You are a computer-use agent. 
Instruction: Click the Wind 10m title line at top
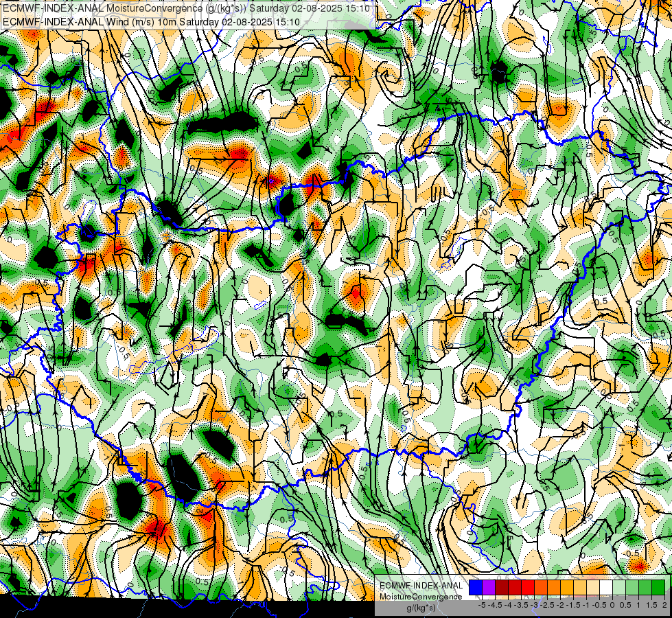pyautogui.click(x=151, y=22)
